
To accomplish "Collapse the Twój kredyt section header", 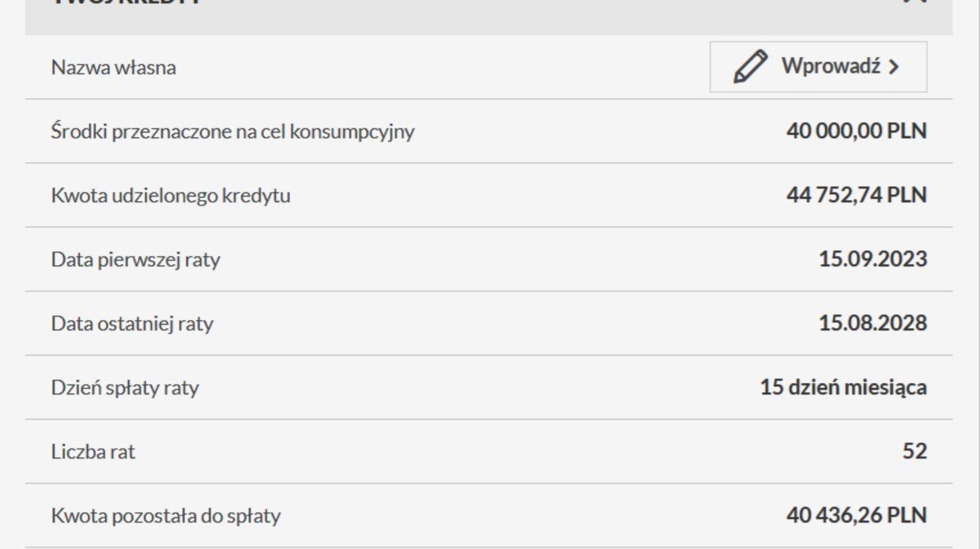I will 489,17.
